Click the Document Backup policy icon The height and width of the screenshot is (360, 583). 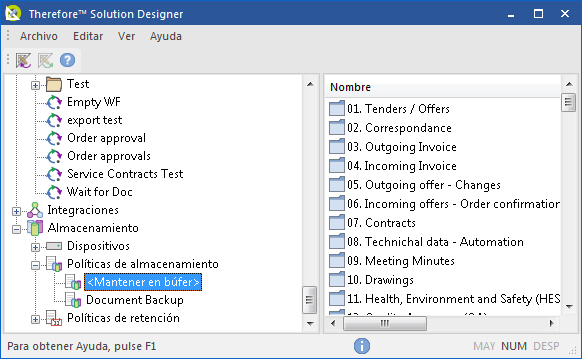pos(73,300)
